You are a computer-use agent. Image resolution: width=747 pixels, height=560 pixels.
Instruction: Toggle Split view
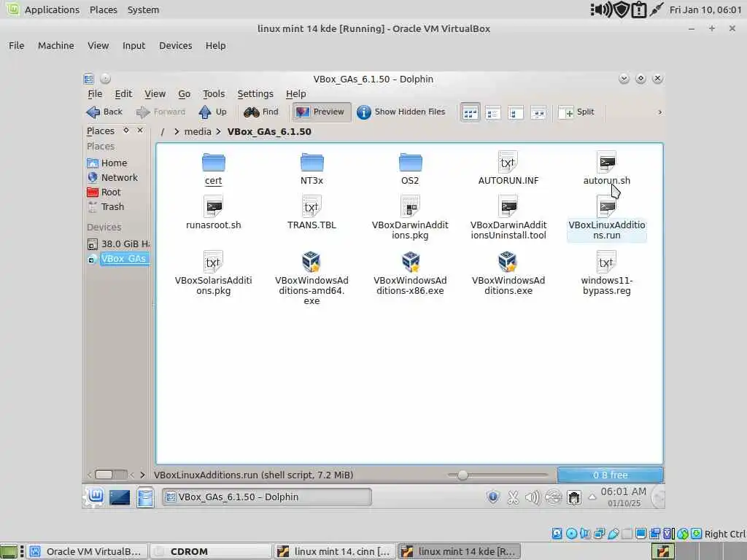pyautogui.click(x=576, y=112)
